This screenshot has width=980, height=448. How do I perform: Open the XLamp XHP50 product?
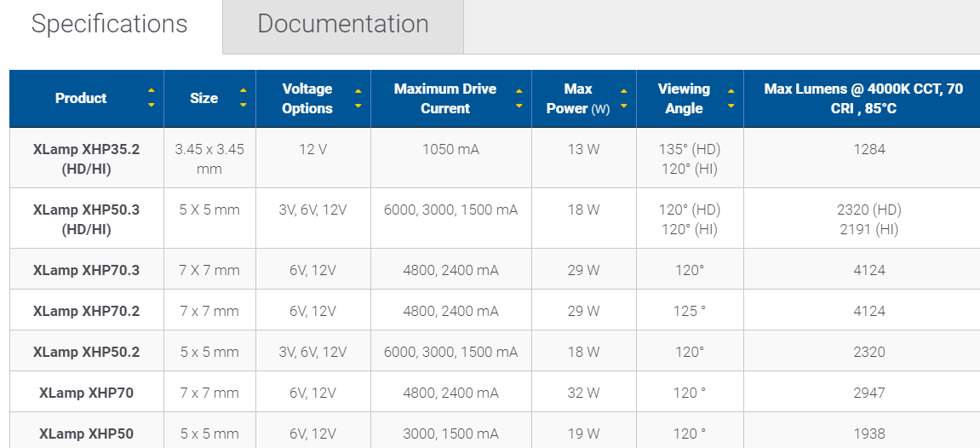(x=86, y=434)
